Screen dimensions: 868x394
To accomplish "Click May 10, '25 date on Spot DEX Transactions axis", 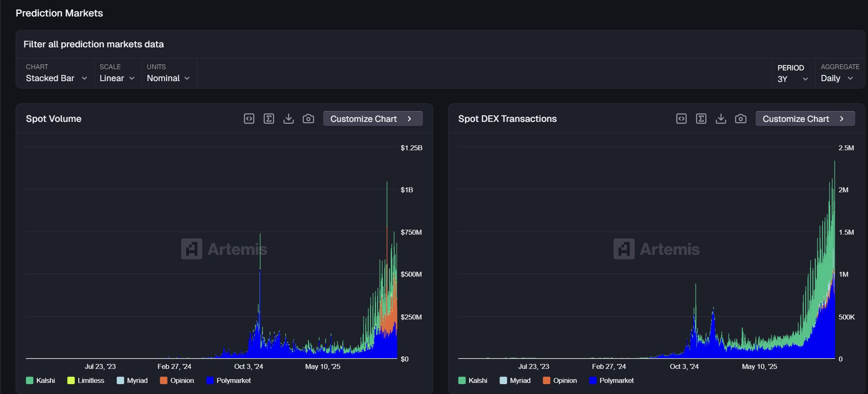I will point(759,366).
